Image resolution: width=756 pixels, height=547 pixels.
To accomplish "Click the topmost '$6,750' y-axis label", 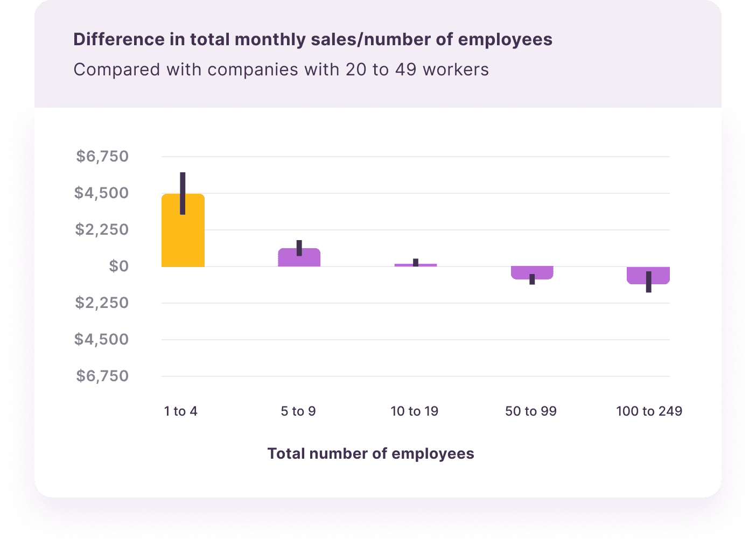I will [102, 156].
